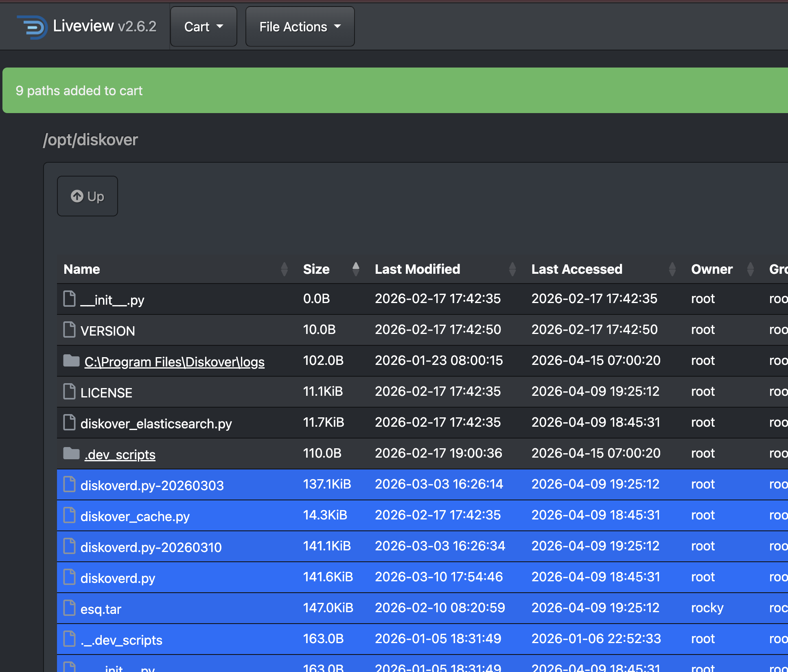This screenshot has width=788, height=672.
Task: Click the folder icon for C:\Program Files\Diskover\logs
Action: (71, 360)
